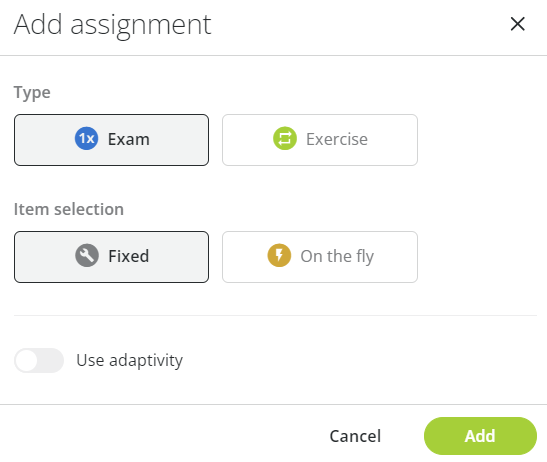
Task: Click the green Exercise repeat icon
Action: point(285,139)
